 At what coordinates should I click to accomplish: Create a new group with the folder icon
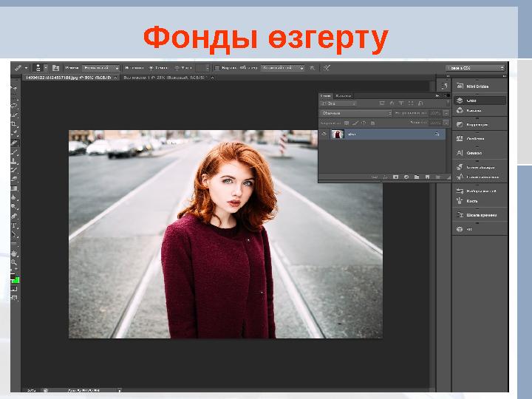tap(417, 177)
